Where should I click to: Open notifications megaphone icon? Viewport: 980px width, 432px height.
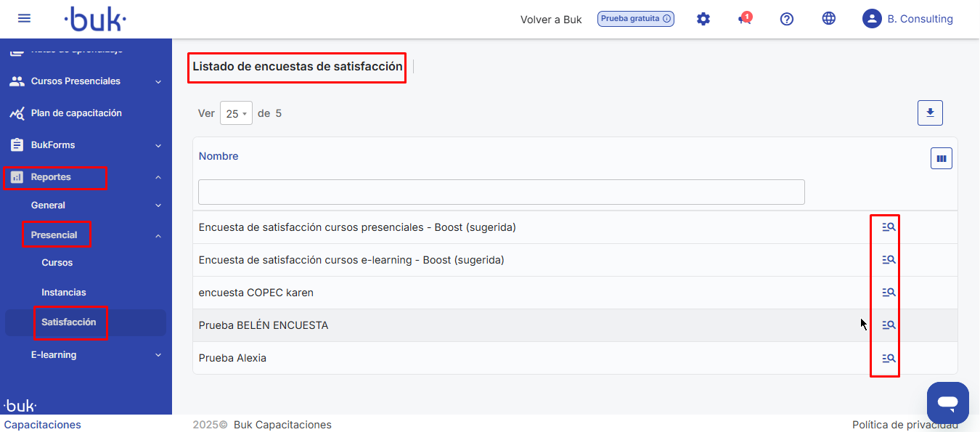[x=744, y=20]
